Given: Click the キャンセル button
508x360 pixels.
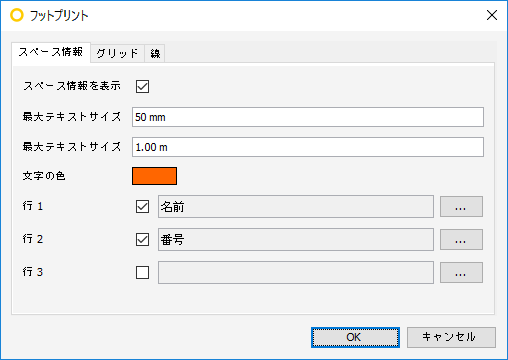Looking at the screenshot, I should click(x=451, y=337).
